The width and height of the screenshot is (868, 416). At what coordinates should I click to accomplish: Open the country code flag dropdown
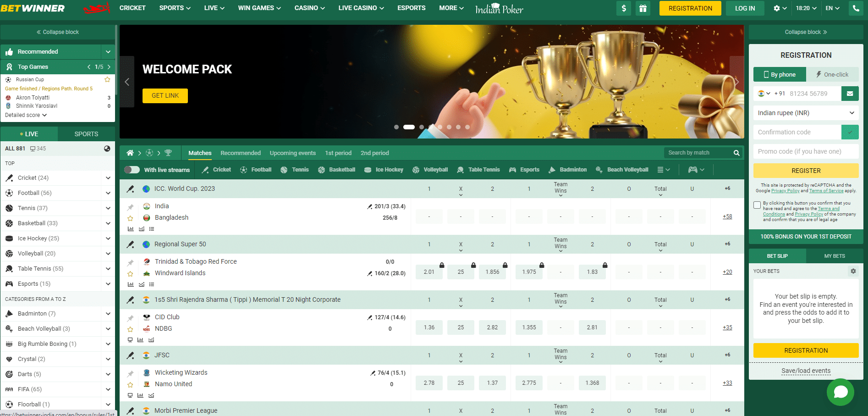tap(764, 94)
